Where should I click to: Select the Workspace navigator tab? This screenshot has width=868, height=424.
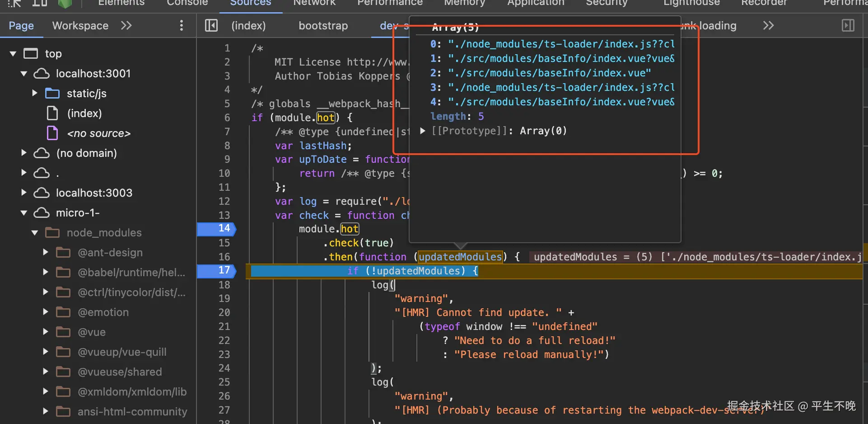80,26
